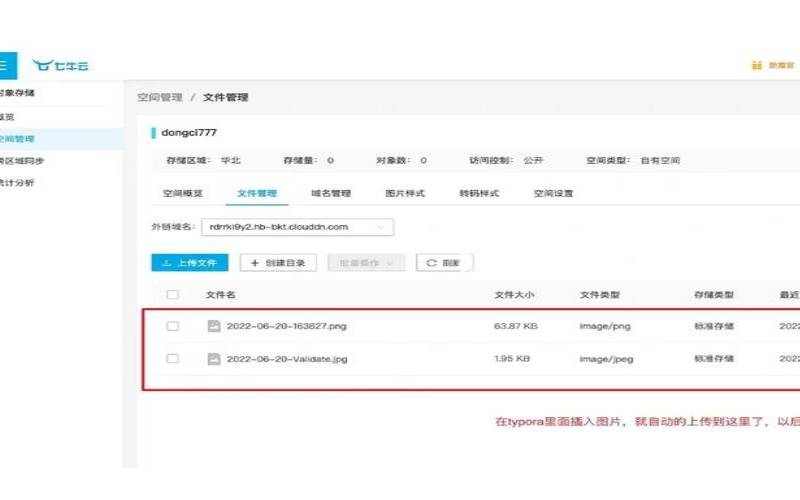Image resolution: width=800 pixels, height=500 pixels.
Task: Open the 域名管理 tab
Action: pyautogui.click(x=331, y=193)
